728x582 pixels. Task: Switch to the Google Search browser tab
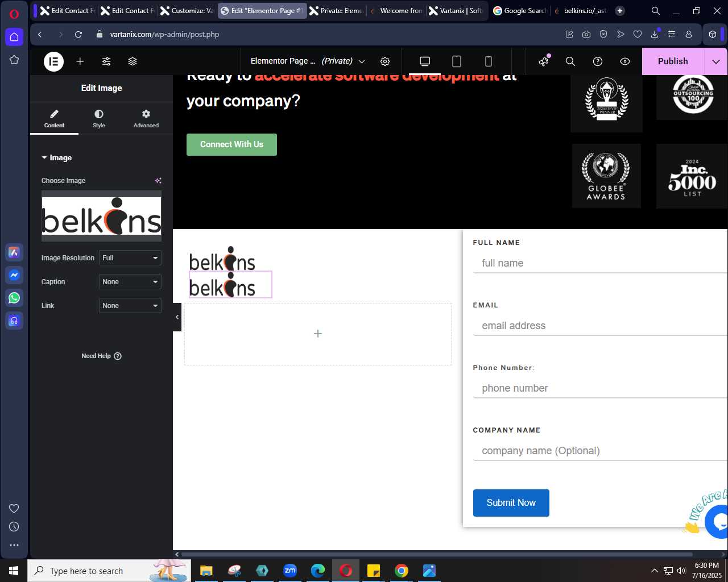pos(520,11)
